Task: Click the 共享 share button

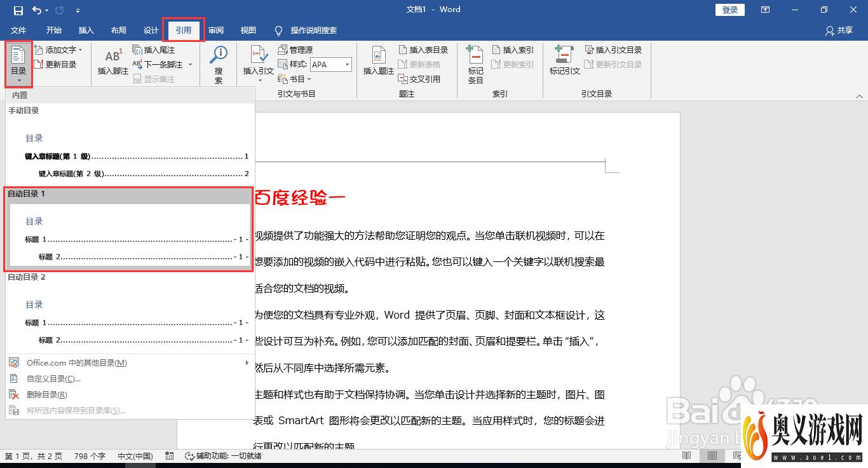Action: pos(839,31)
